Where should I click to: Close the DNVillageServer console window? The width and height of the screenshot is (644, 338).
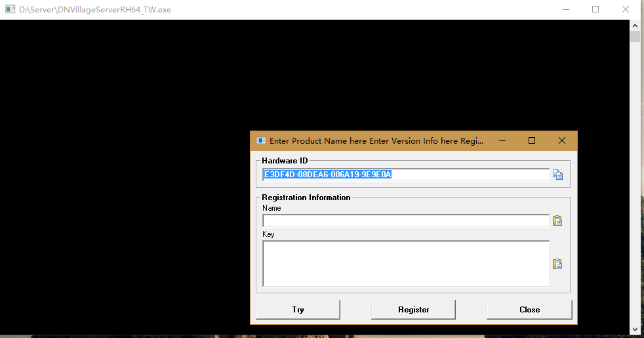pos(626,9)
